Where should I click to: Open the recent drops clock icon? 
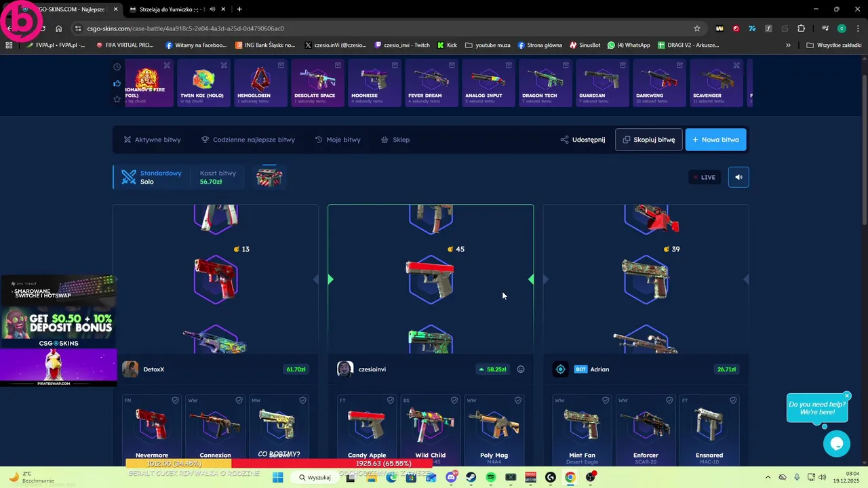point(117,67)
